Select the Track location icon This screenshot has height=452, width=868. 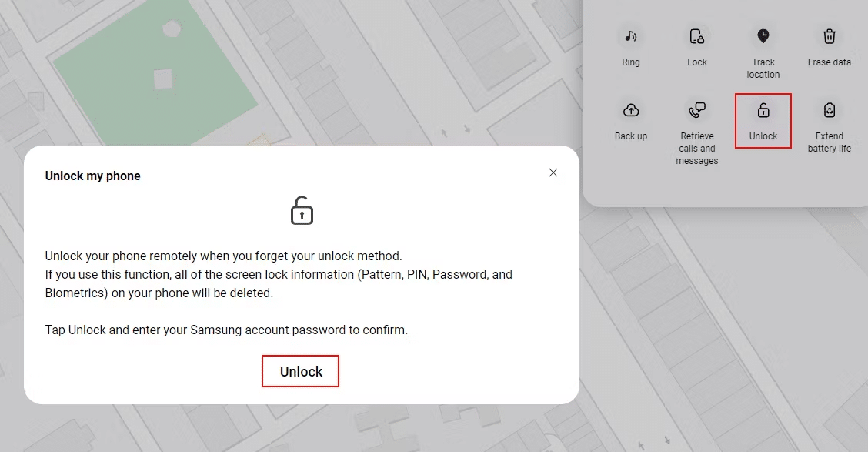(763, 35)
